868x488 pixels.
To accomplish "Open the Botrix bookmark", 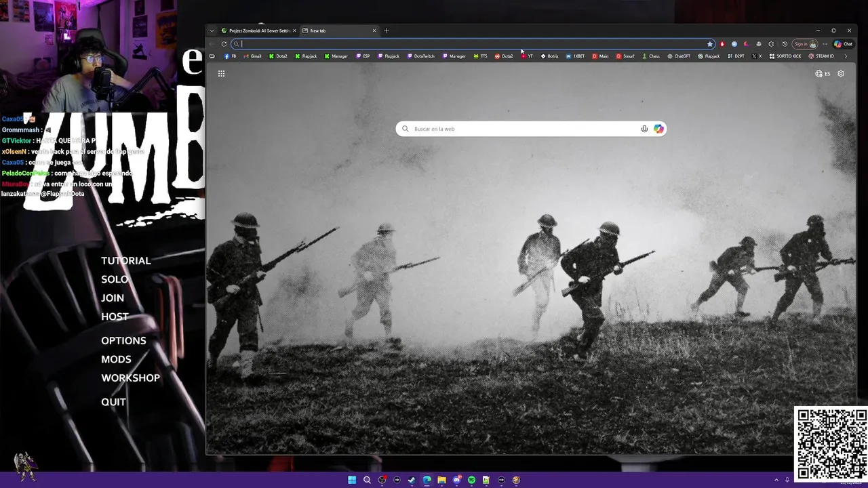I will [549, 56].
